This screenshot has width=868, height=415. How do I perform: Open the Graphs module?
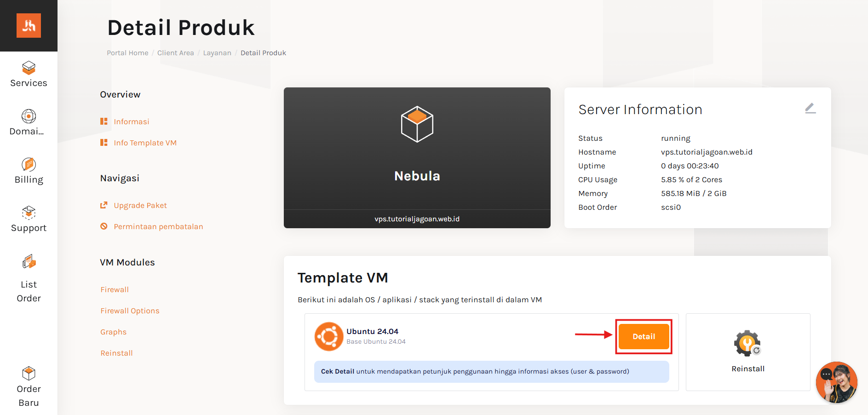pos(113,332)
